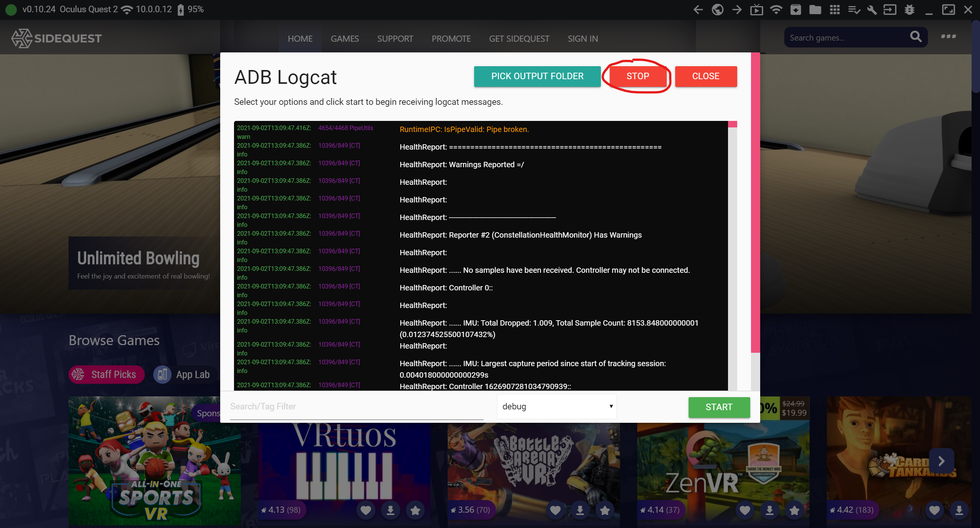Viewport: 980px width, 528px height.
Task: Open the file manager folder icon
Action: point(815,10)
